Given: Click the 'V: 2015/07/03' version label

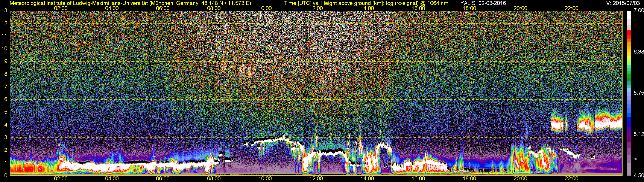Looking at the screenshot, I should tap(623, 3).
